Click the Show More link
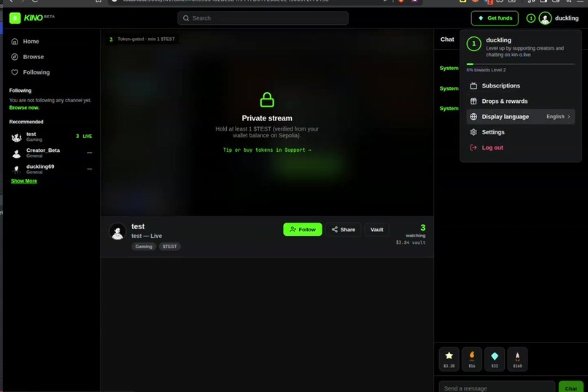Screen dimensions: 588x392 [24, 181]
